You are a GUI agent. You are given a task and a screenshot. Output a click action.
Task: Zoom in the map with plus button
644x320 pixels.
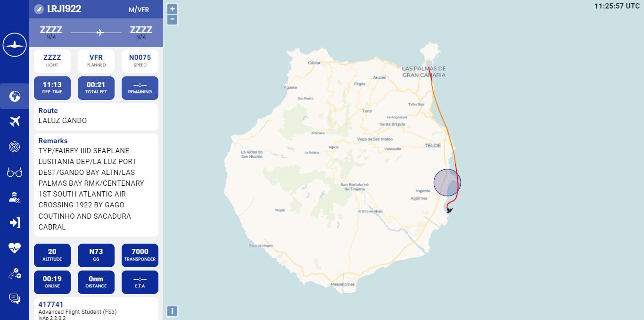pyautogui.click(x=173, y=9)
